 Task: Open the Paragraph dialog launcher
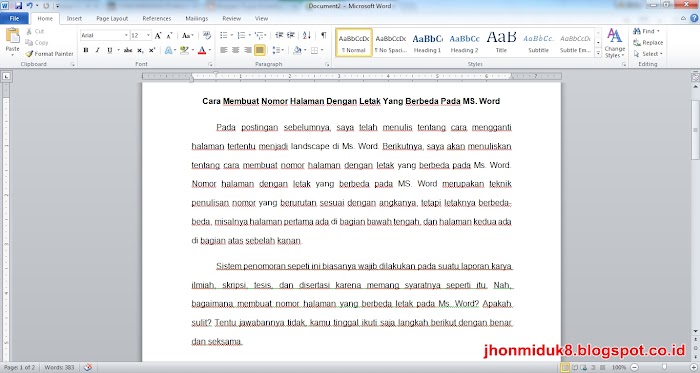click(327, 65)
